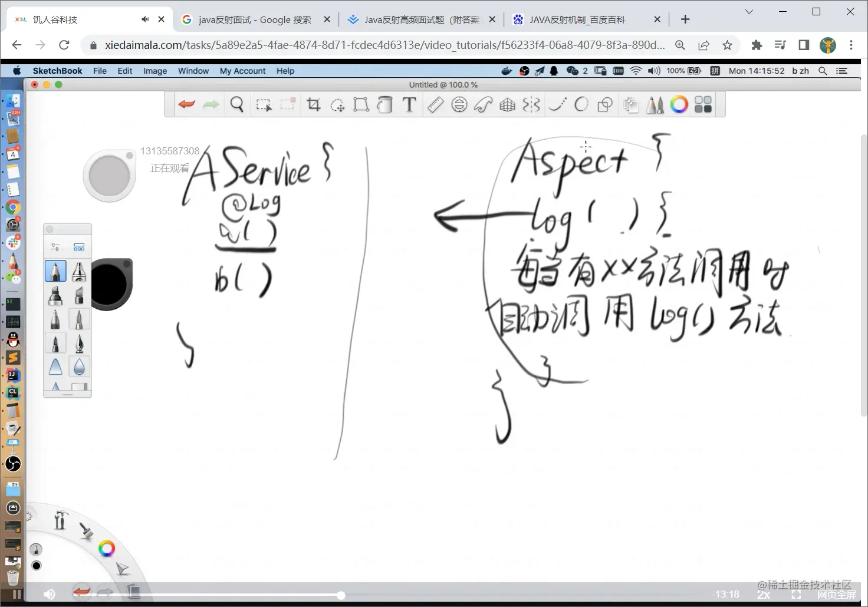Pause the video playback
Viewport: 868px width, 607px height.
(17, 594)
